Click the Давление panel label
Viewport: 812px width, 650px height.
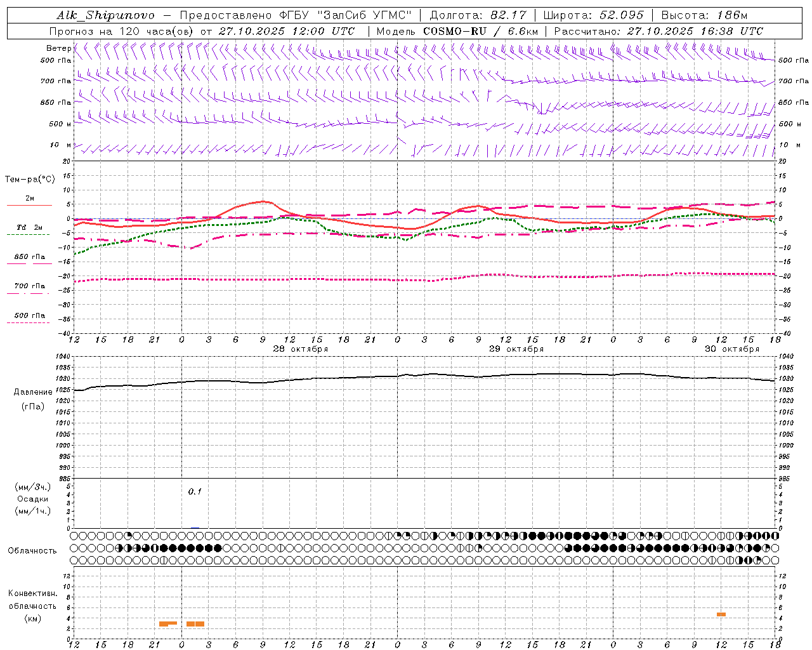click(x=33, y=392)
